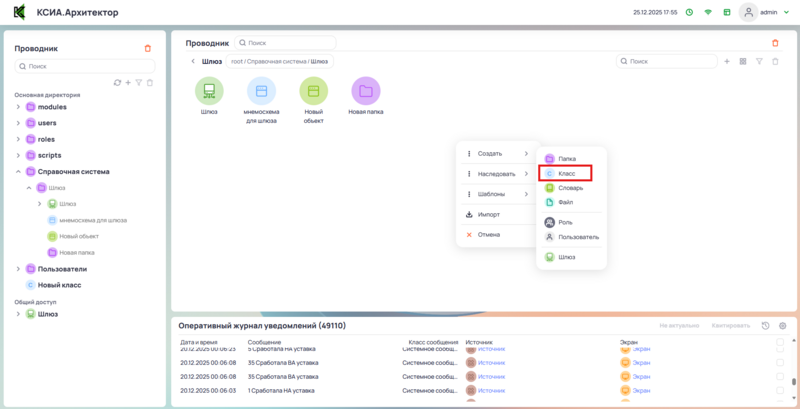Click the grid view icon in main toolbar
The width and height of the screenshot is (800, 409).
click(x=742, y=62)
